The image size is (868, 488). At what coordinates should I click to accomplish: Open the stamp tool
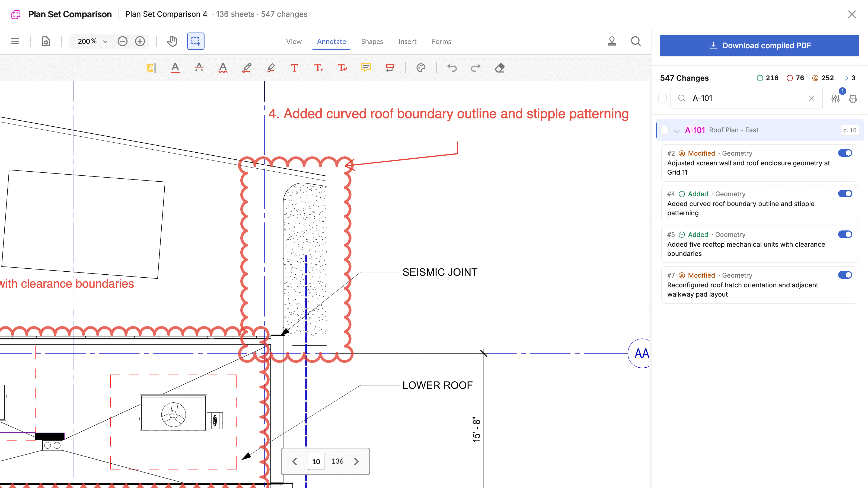pyautogui.click(x=612, y=41)
